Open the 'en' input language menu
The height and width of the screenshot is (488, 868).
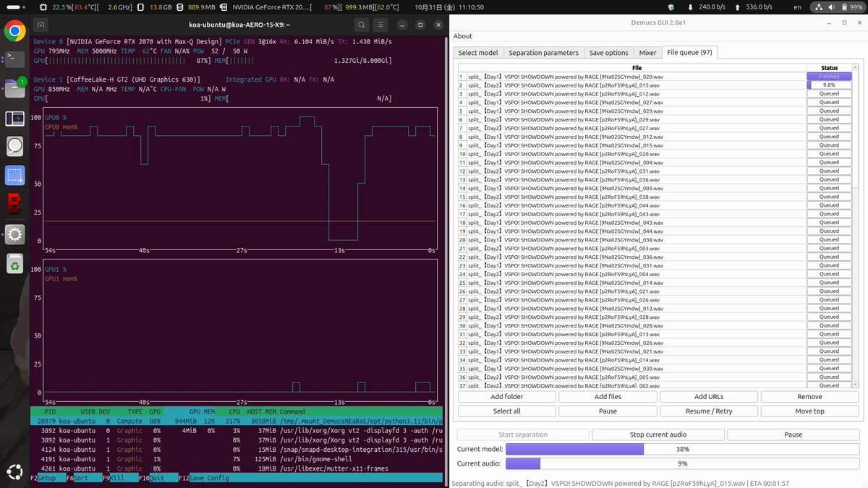pos(797,7)
